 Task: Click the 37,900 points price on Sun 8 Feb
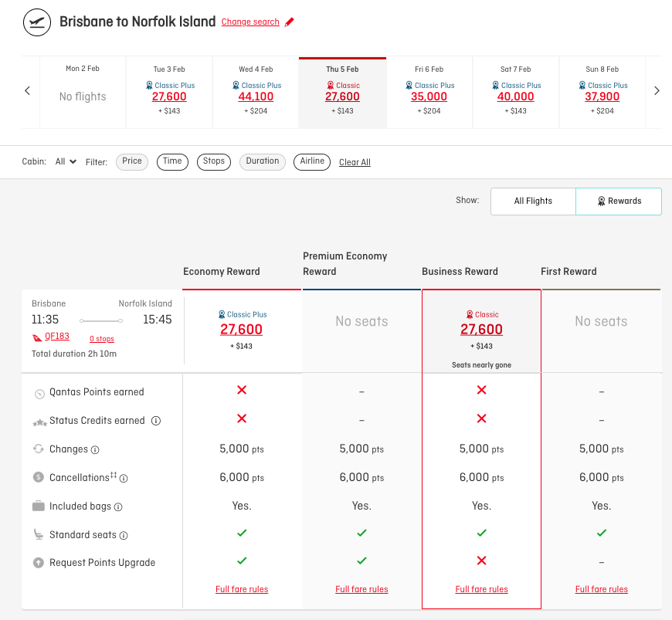[x=602, y=97]
